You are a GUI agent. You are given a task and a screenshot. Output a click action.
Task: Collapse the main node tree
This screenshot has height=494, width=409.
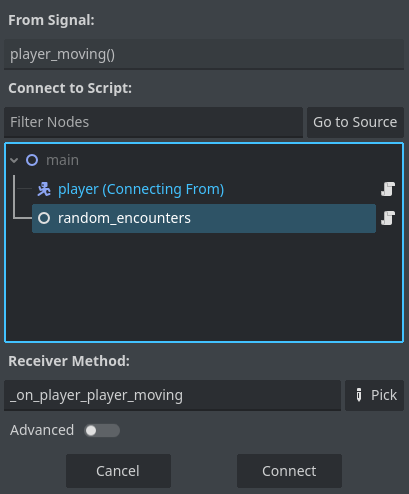(14, 160)
